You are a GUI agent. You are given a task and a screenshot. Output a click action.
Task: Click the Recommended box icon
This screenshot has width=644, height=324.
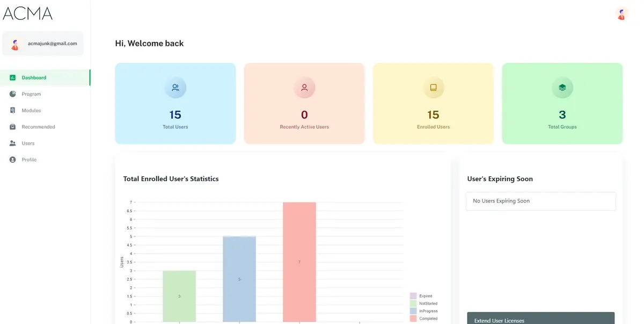pyautogui.click(x=12, y=127)
